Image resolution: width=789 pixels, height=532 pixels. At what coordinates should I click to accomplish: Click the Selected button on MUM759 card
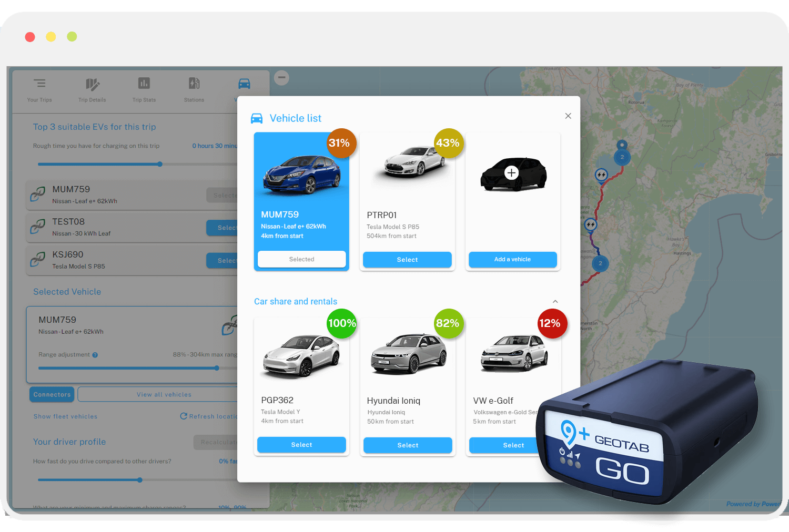pyautogui.click(x=301, y=259)
